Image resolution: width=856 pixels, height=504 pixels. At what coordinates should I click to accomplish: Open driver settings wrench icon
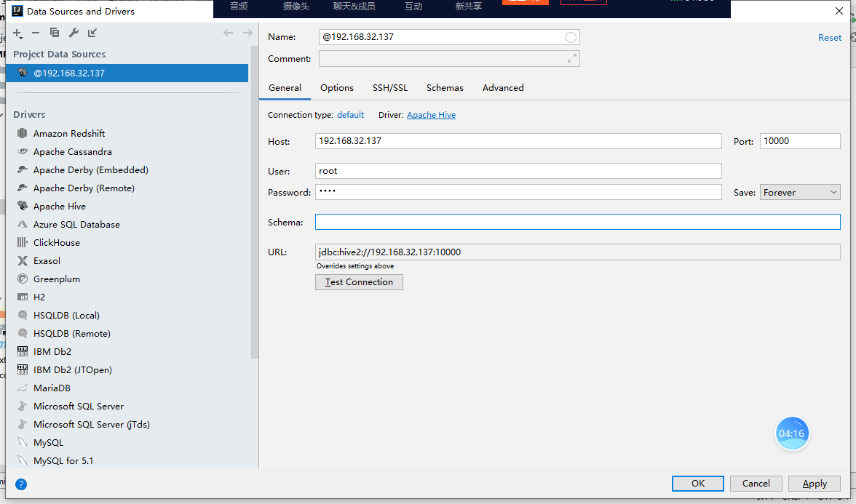73,33
